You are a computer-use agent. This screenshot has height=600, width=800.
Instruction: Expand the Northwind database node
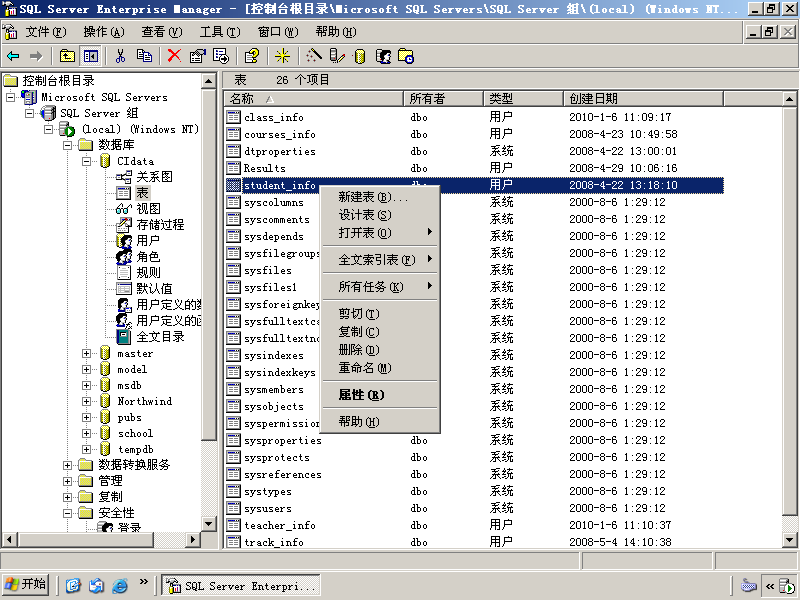point(86,401)
